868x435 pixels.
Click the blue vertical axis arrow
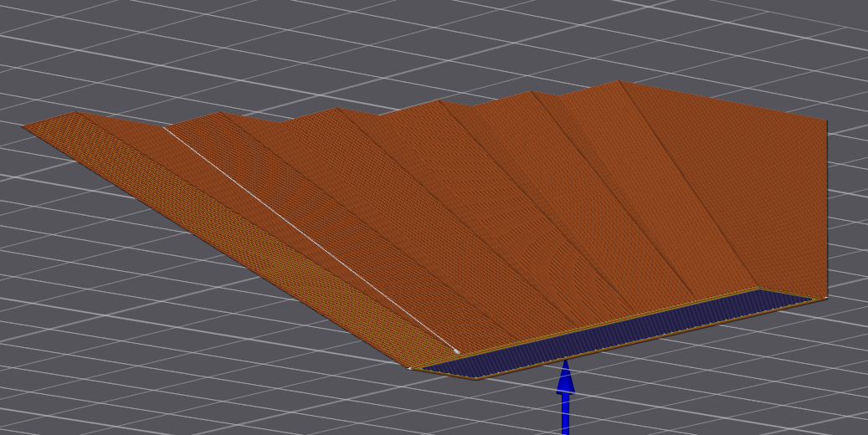[x=565, y=397]
